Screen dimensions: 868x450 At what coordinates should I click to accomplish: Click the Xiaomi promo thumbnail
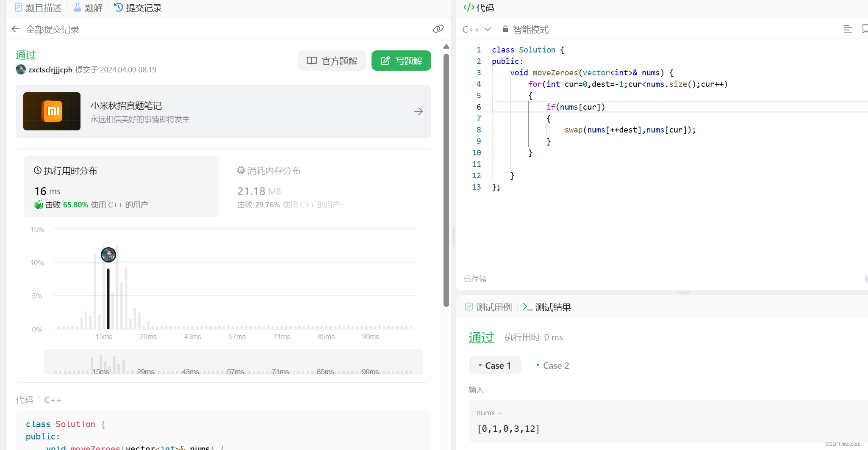[x=52, y=111]
